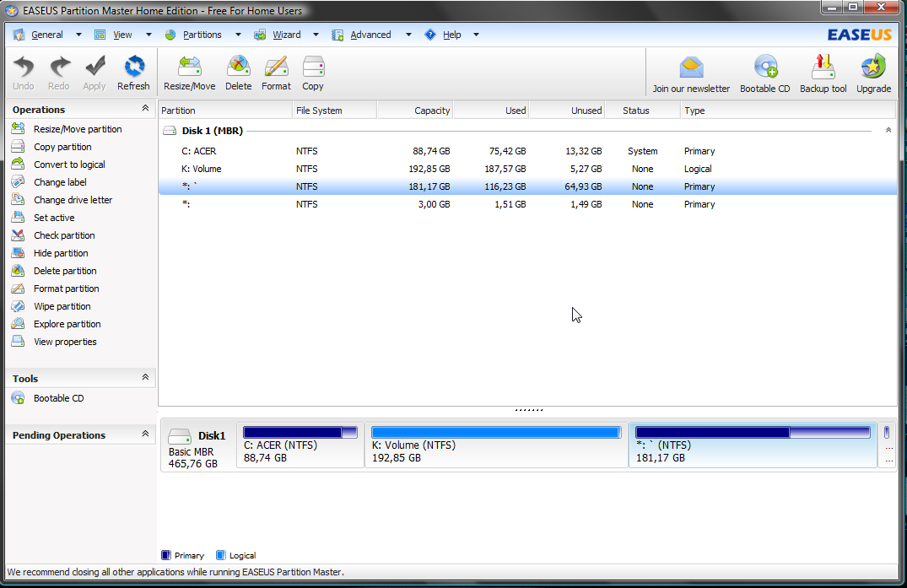This screenshot has width=907, height=588.
Task: Open Bootable CD under Tools panel
Action: click(x=58, y=398)
